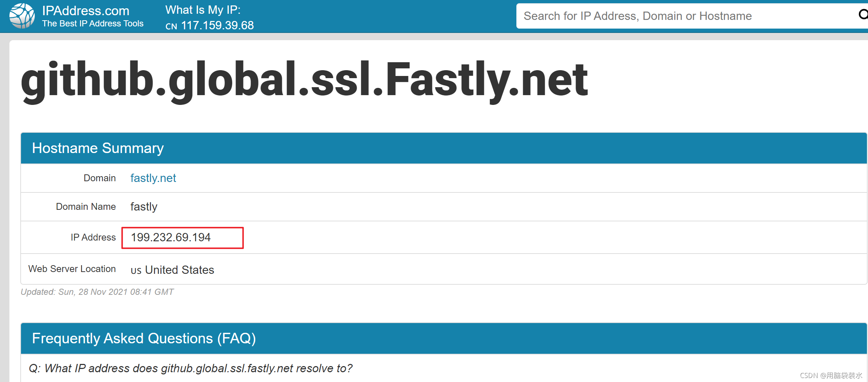Viewport: 868px width, 382px height.
Task: Click the Hostname Summary header
Action: coord(98,148)
